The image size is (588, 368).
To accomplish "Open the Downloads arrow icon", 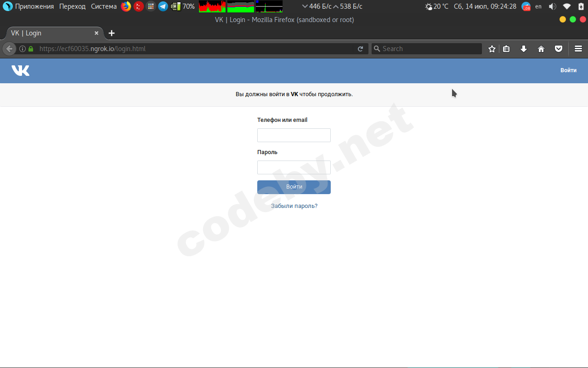I will [524, 49].
